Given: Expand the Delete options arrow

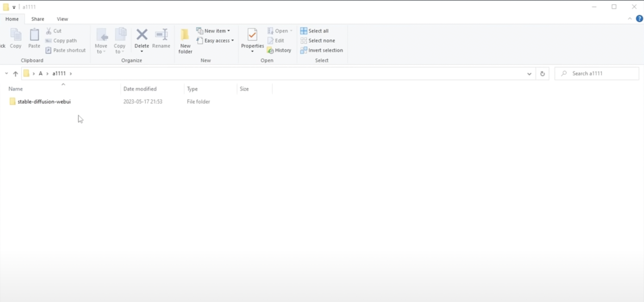Looking at the screenshot, I should [142, 52].
